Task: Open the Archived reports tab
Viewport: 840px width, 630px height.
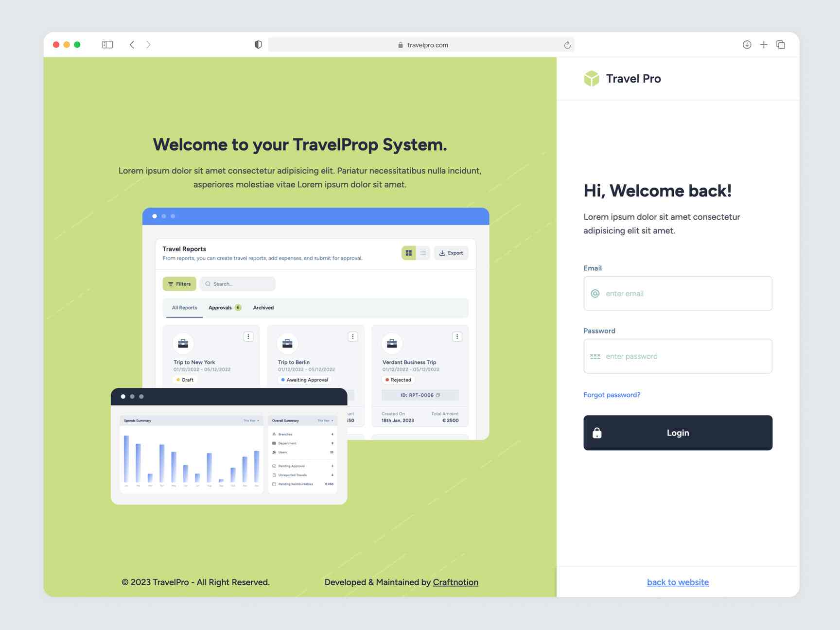Action: pyautogui.click(x=263, y=307)
